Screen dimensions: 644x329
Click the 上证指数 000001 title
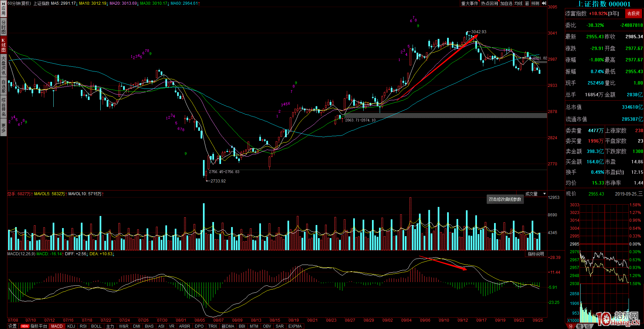pos(604,4)
